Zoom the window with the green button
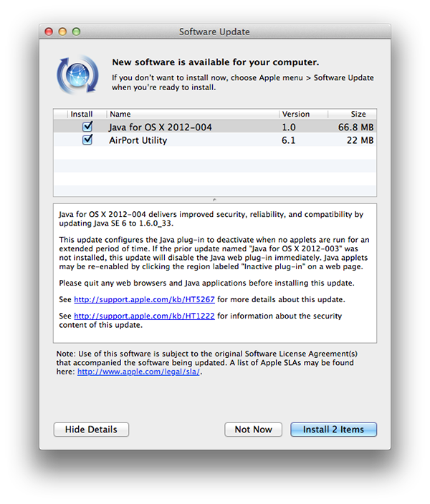430x504 pixels. tap(76, 31)
